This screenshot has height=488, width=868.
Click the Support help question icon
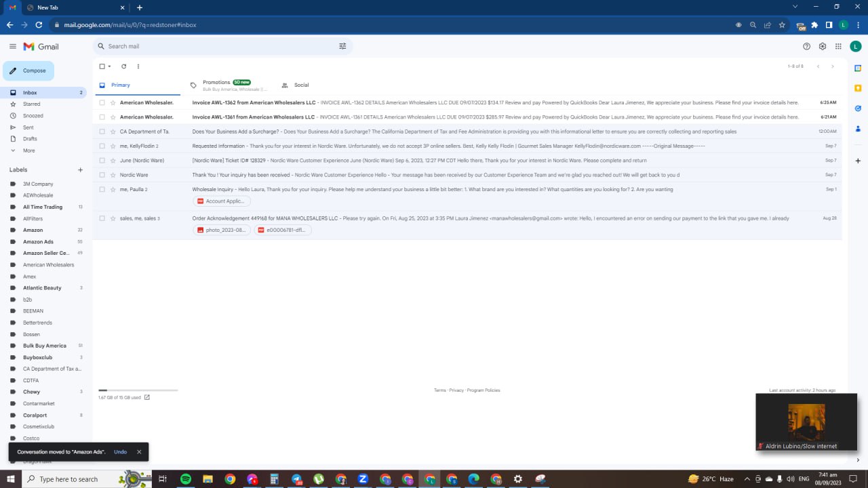click(x=806, y=46)
